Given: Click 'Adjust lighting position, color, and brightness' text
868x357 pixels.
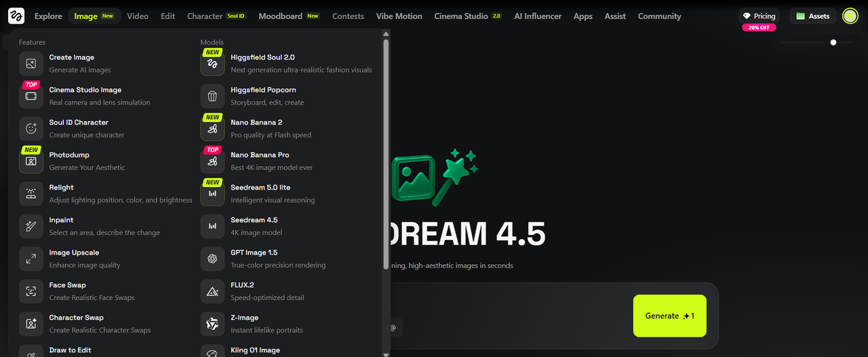Looking at the screenshot, I should coord(121,200).
